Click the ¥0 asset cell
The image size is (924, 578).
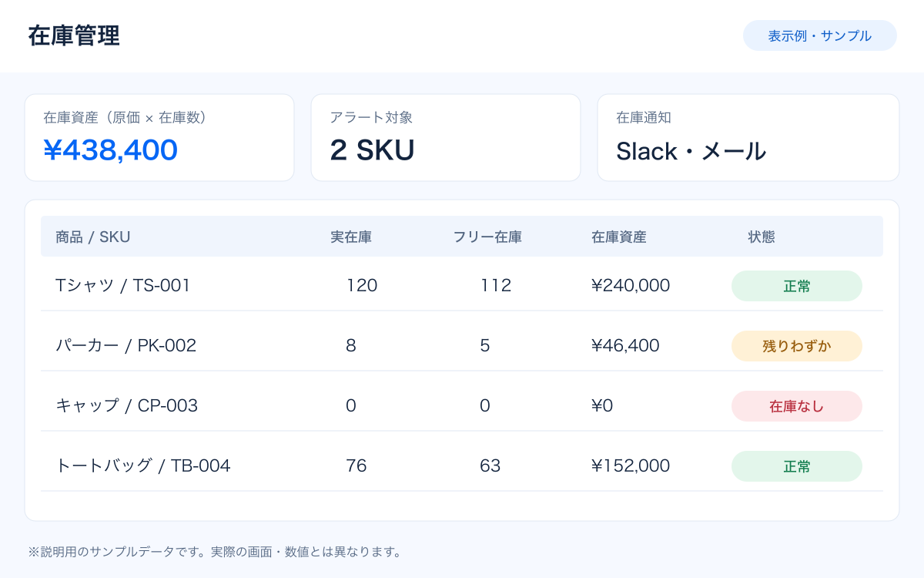(x=602, y=405)
